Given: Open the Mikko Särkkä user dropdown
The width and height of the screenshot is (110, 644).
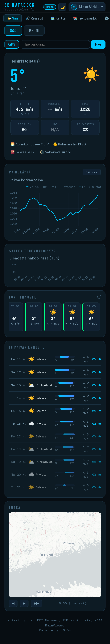Looking at the screenshot, I should pyautogui.click(x=87, y=7).
